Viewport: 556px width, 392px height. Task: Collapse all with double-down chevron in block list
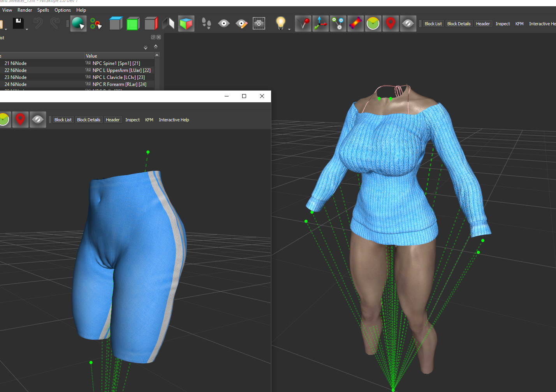click(x=146, y=47)
